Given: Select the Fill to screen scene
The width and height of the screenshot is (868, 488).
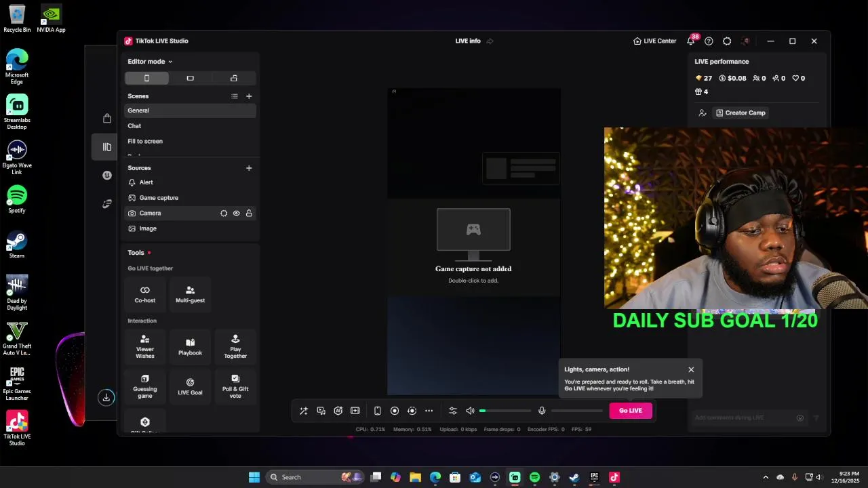Looking at the screenshot, I should pyautogui.click(x=191, y=141).
